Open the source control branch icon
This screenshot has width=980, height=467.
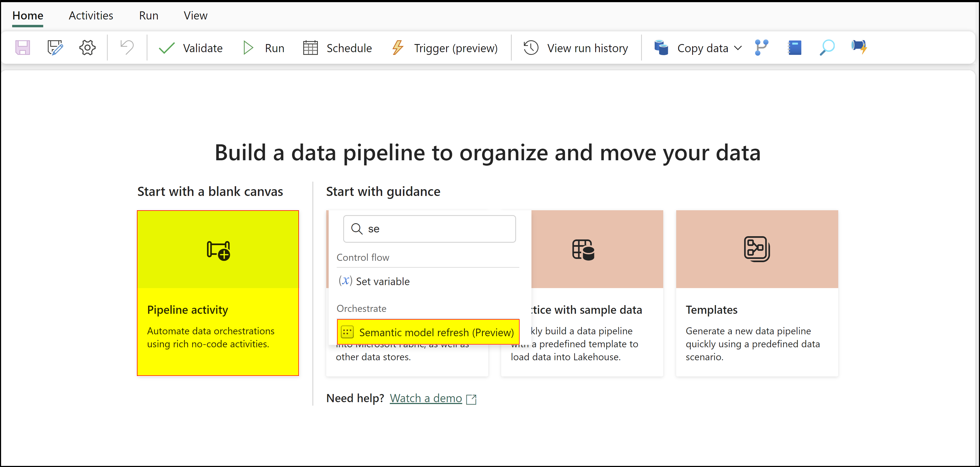[761, 47]
